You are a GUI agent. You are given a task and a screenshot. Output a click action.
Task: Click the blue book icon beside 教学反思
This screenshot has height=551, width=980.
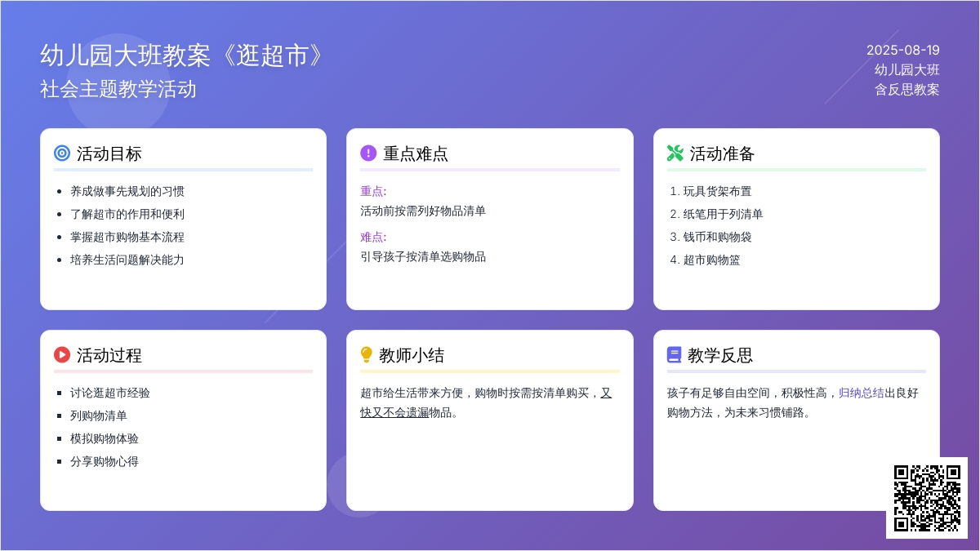coord(674,354)
